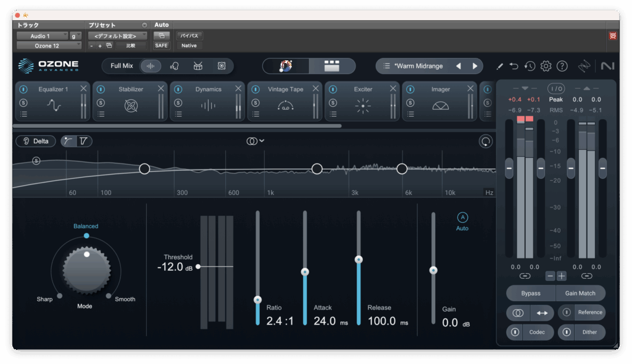632x364 pixels.
Task: Click the Attack slider handle
Action: click(304, 271)
